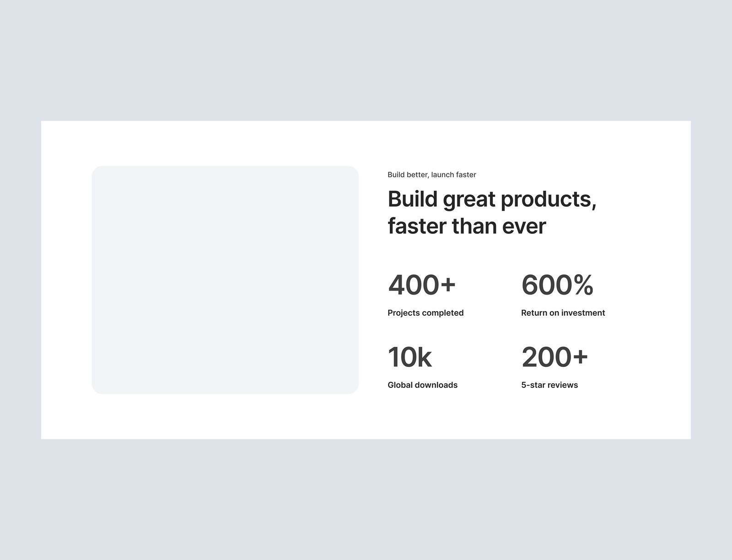This screenshot has width=732, height=560.
Task: Click the "Projects completed" label
Action: point(425,313)
